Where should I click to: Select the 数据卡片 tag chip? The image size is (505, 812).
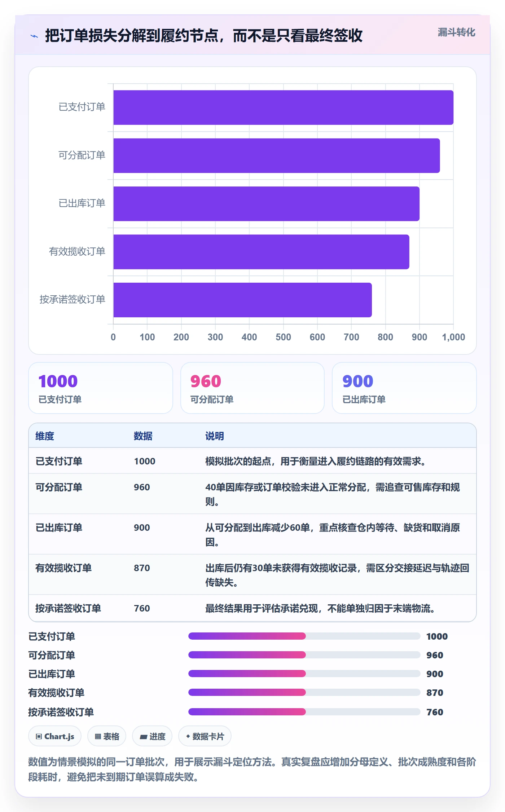[x=205, y=736]
